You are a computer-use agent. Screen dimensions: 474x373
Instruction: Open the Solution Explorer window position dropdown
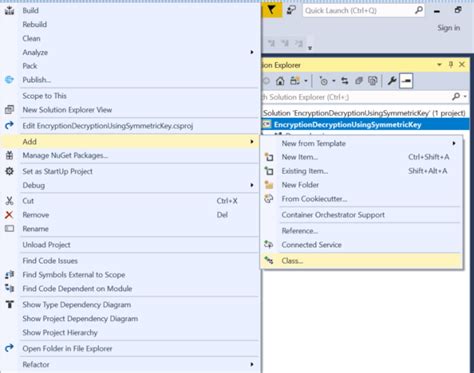coord(439,64)
